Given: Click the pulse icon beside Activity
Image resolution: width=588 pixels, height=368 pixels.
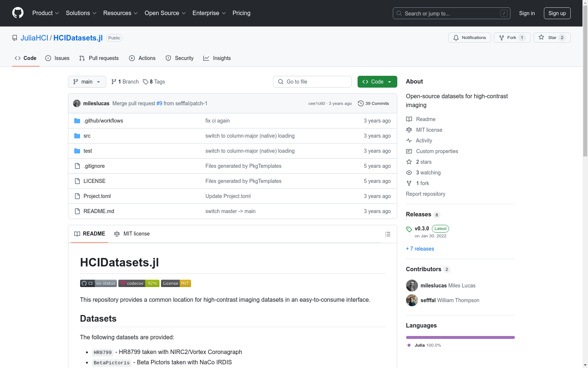Looking at the screenshot, I should click(409, 141).
